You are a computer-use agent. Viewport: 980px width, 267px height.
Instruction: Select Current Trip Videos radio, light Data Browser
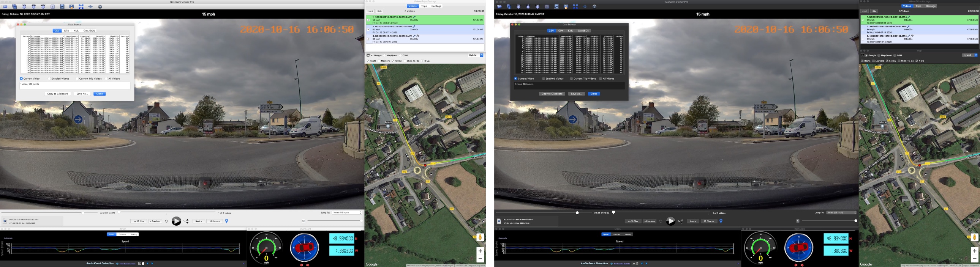pyautogui.click(x=77, y=79)
